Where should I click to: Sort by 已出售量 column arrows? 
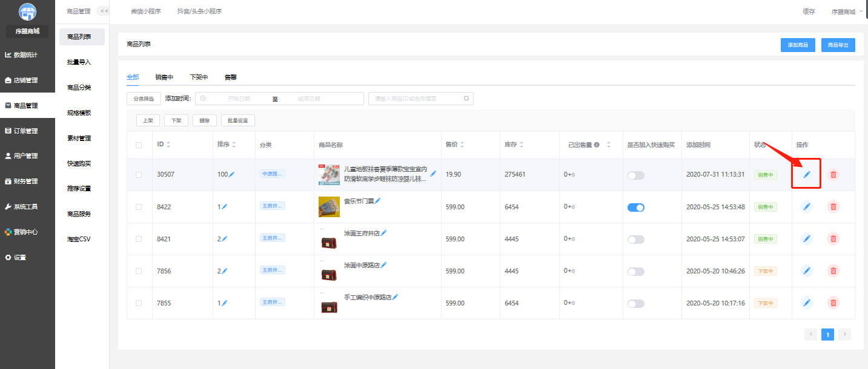coord(609,145)
